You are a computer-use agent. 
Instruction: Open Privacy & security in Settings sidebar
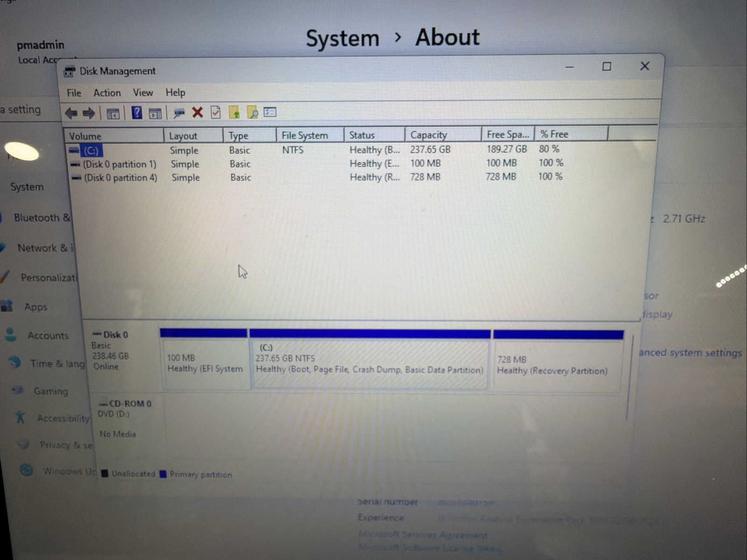pyautogui.click(x=66, y=445)
